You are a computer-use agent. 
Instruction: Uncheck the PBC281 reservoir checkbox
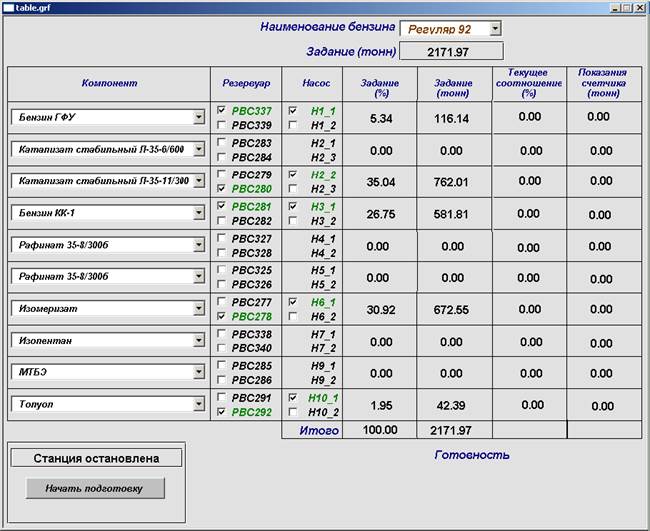pyautogui.click(x=222, y=207)
